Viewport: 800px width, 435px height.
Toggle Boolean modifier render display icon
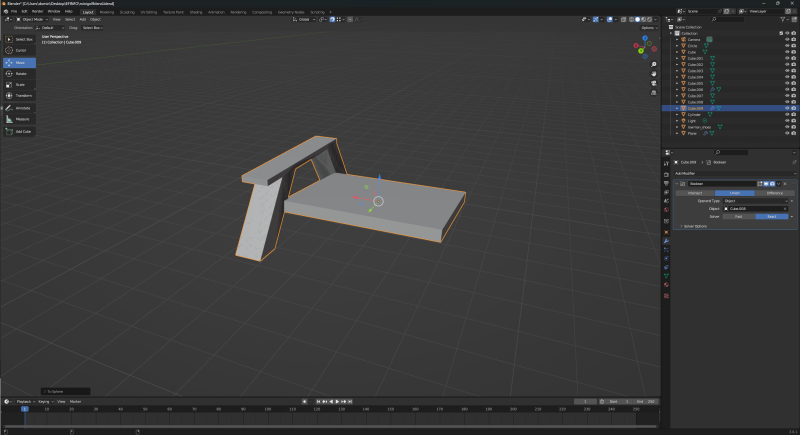772,184
